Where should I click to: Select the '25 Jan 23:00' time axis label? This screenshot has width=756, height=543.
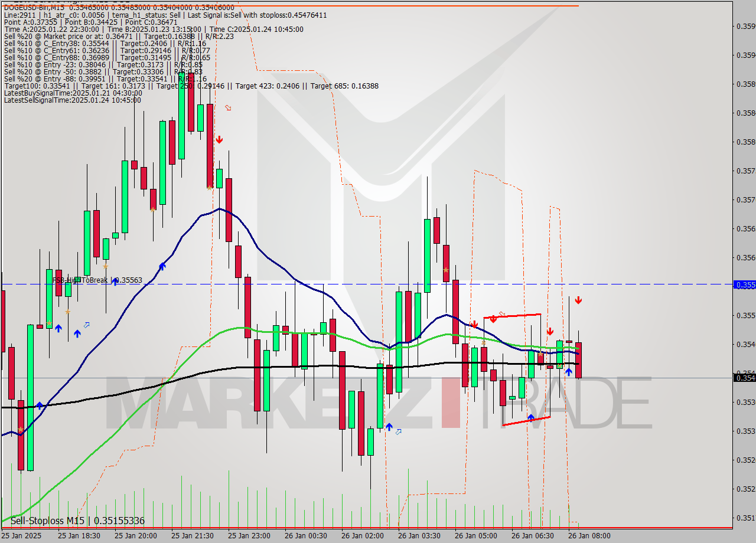pyautogui.click(x=249, y=536)
